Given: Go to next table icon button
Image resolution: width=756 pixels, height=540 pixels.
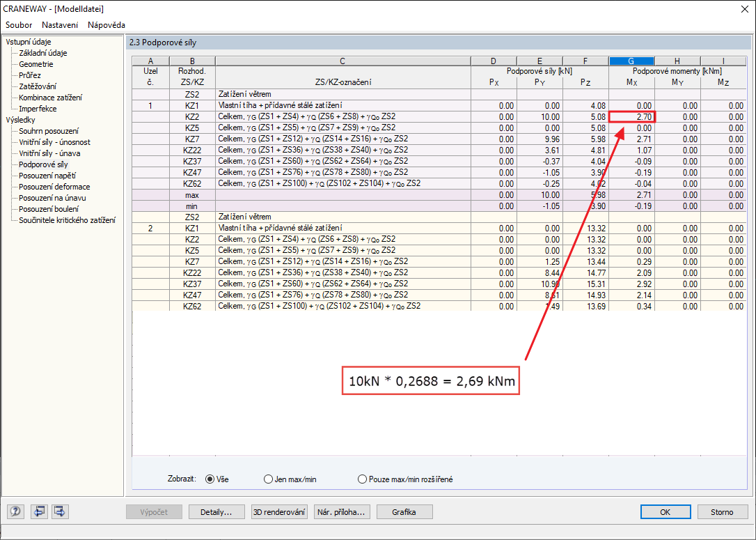Looking at the screenshot, I should pos(60,511).
